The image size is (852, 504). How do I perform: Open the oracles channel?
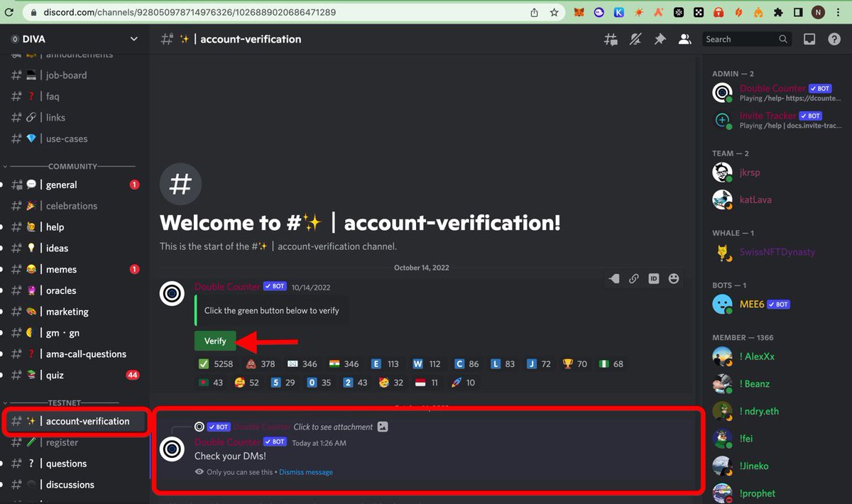74,290
